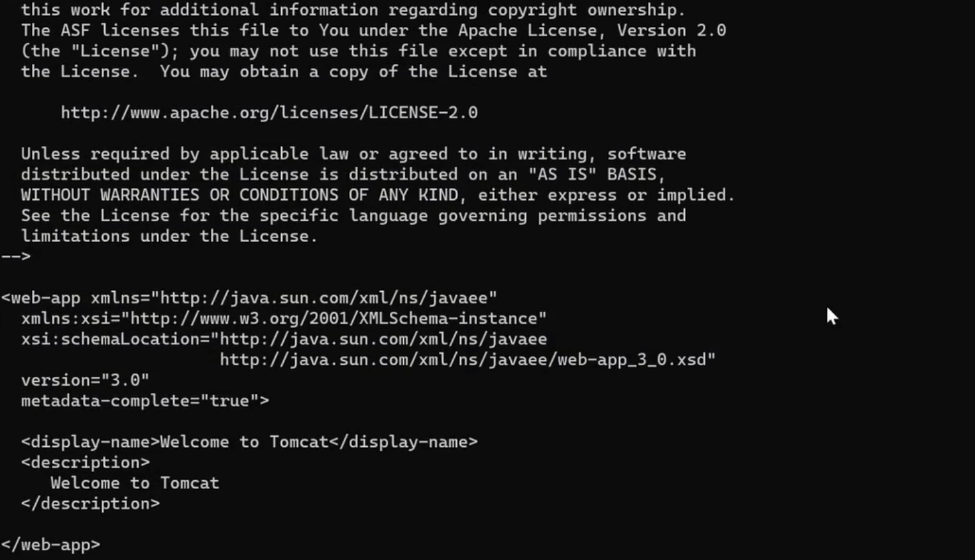Viewport: 975px width, 560px height.
Task: Click the opening <description> tag
Action: [x=85, y=463]
